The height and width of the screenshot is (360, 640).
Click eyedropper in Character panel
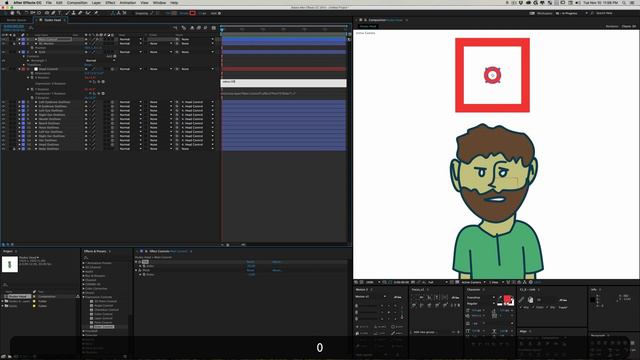pyautogui.click(x=500, y=298)
